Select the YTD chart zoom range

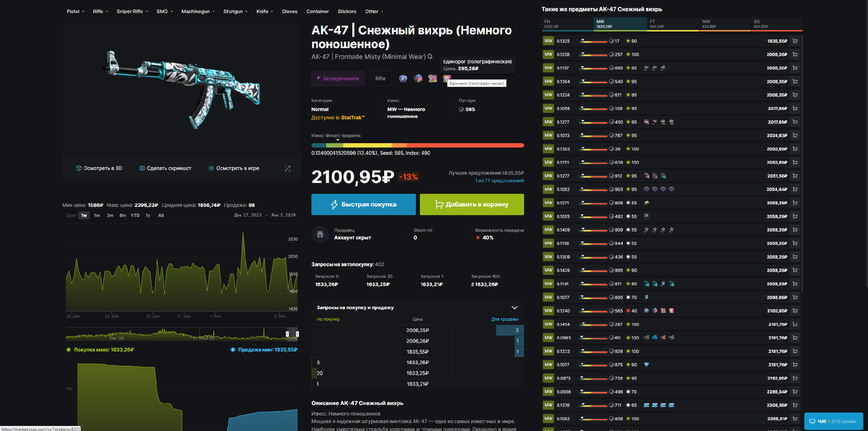pos(135,215)
